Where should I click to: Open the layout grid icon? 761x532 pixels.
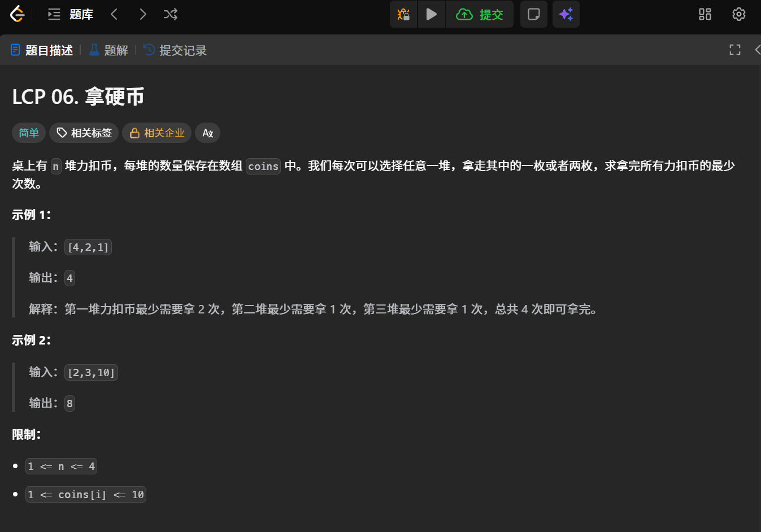(x=705, y=14)
